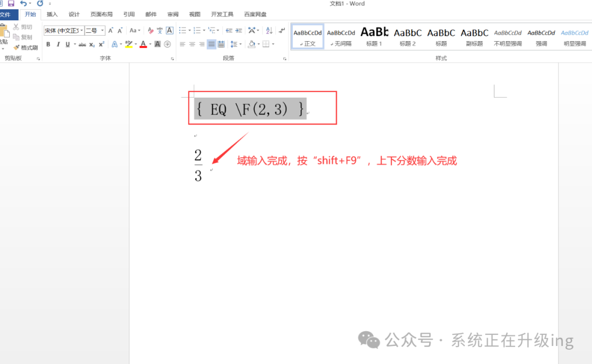The height and width of the screenshot is (364, 592).
Task: Toggle italic formatting
Action: pos(58,44)
